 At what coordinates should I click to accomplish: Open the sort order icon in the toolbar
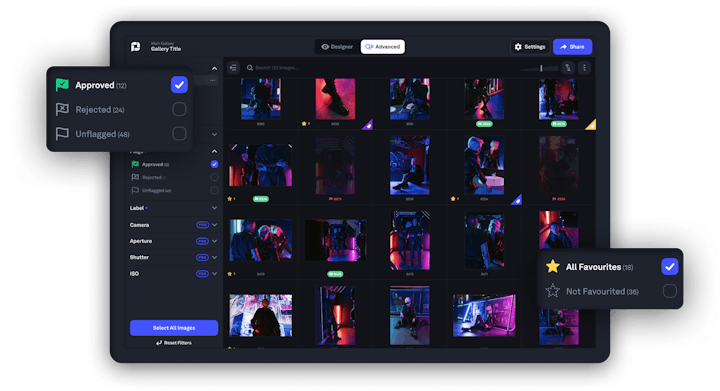point(568,68)
